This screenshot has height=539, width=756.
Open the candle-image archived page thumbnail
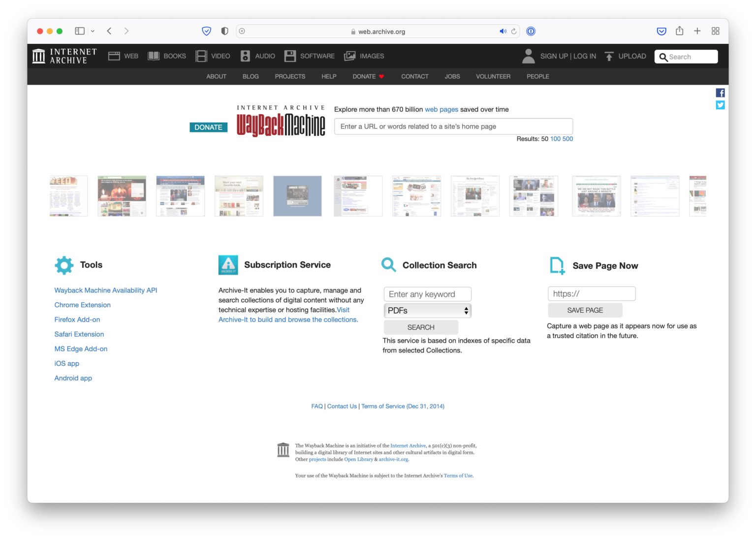(122, 196)
